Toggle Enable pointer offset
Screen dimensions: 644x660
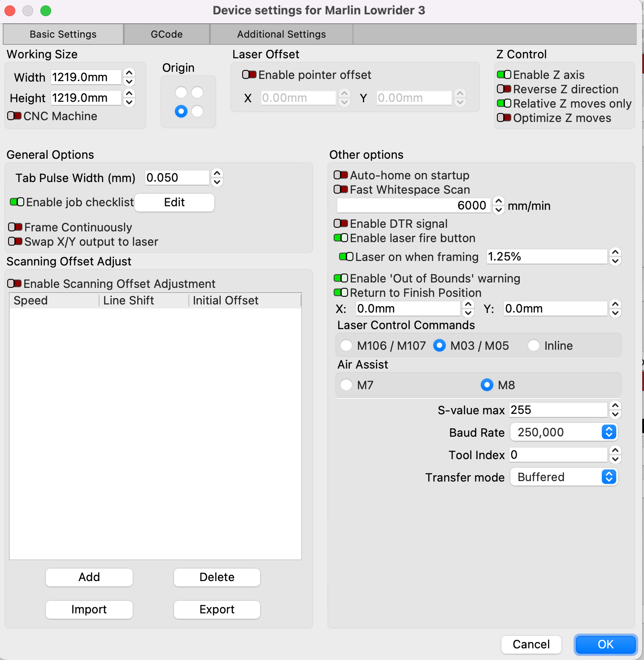tap(249, 75)
